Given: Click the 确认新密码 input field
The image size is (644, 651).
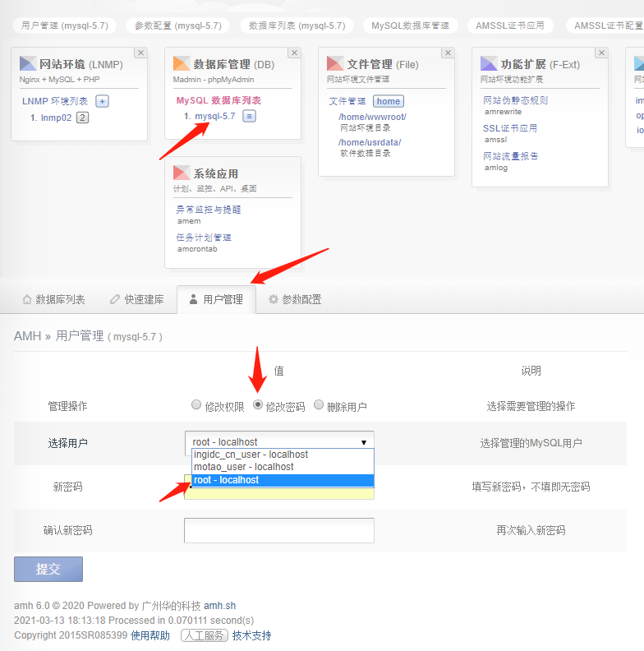Looking at the screenshot, I should pyautogui.click(x=279, y=530).
